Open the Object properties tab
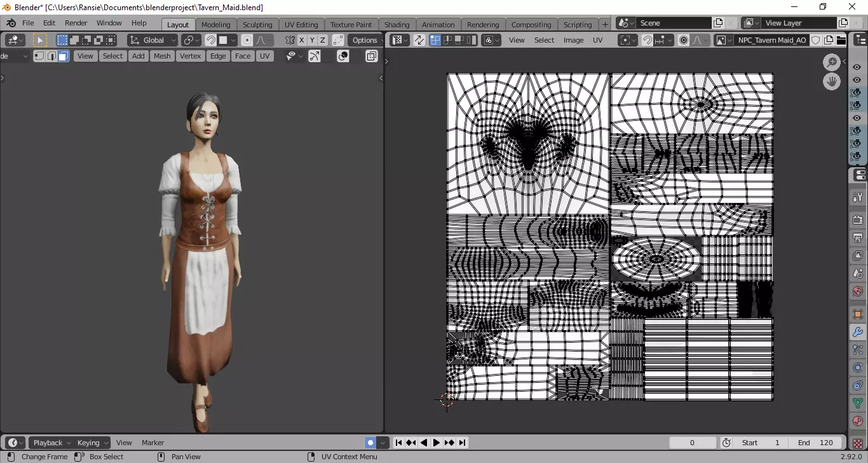The height and width of the screenshot is (463, 868). click(858, 314)
